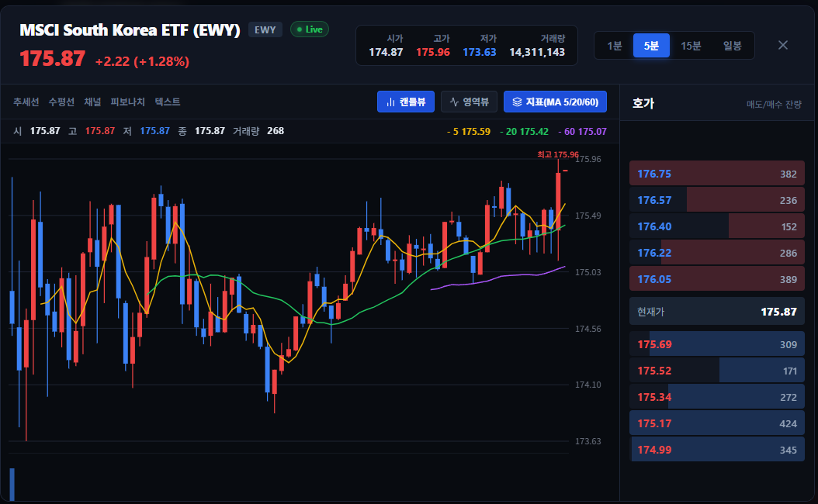
Task: Select bid price 175.52 row
Action: [x=717, y=371]
